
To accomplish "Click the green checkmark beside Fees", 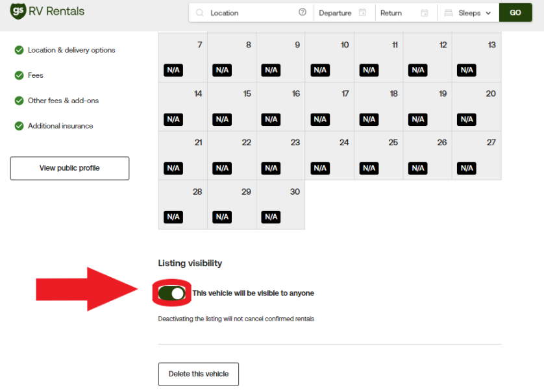I will (19, 75).
